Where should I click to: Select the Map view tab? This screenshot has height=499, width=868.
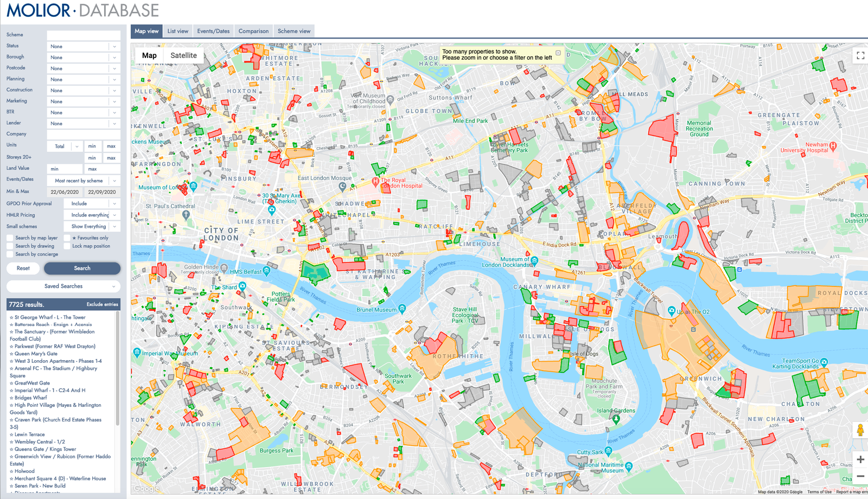tap(146, 31)
